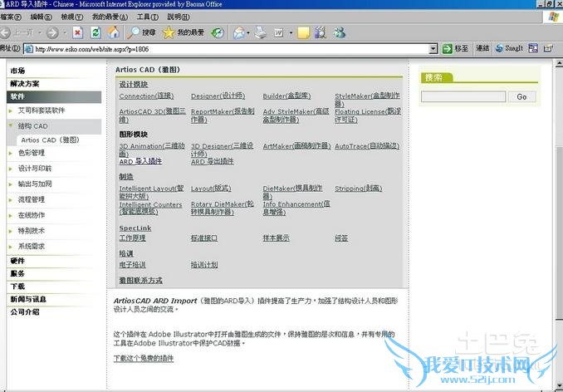Select 公司介绍 in left navigation
Image resolution: width=563 pixels, height=392 pixels.
coord(25,312)
